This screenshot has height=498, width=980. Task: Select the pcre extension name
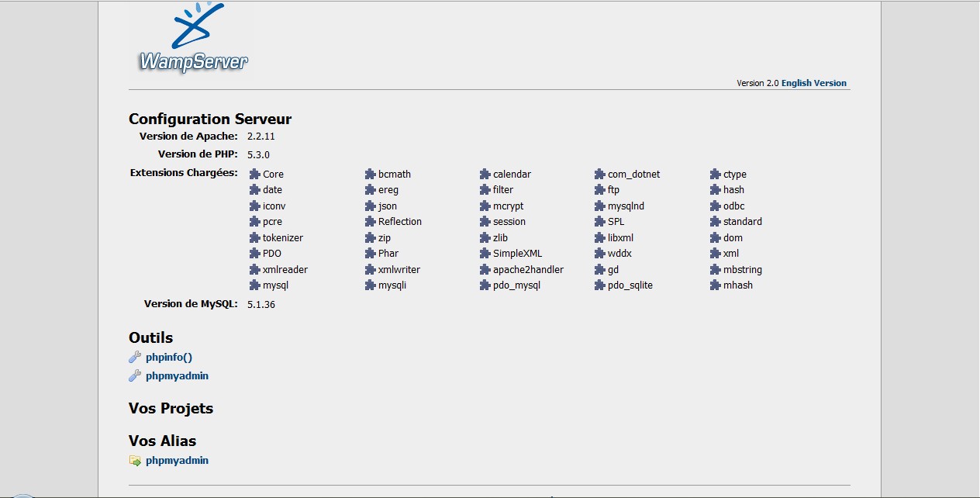(272, 222)
